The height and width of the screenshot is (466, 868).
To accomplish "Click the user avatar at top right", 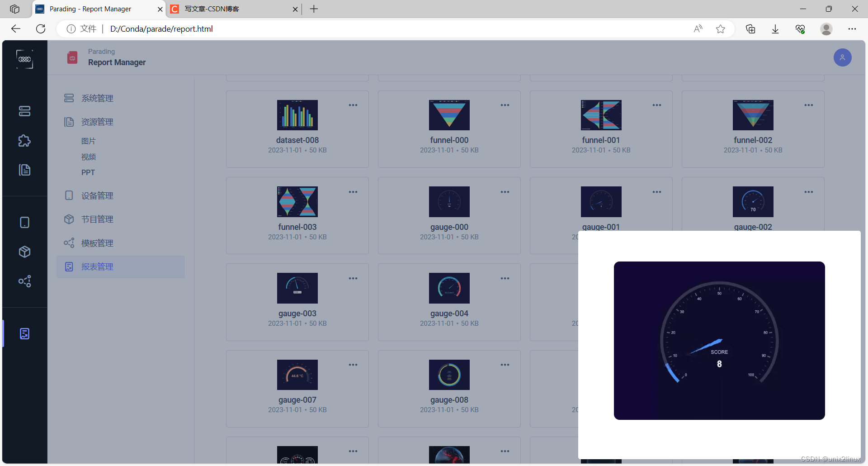I will click(842, 57).
